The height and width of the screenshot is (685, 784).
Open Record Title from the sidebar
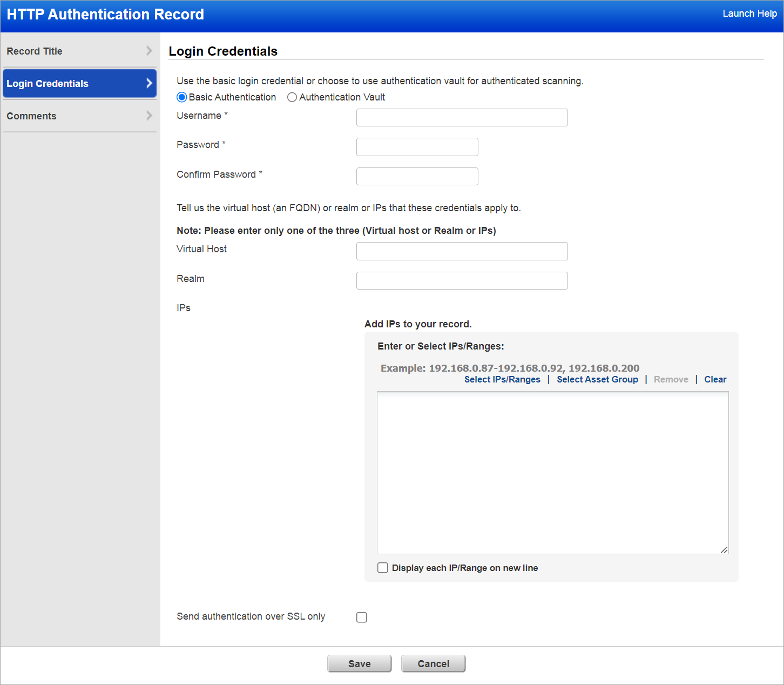pos(35,51)
